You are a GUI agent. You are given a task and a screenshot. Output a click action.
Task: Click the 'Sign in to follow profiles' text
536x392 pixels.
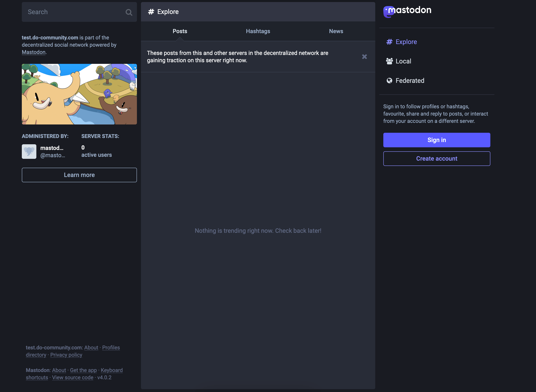pos(436,114)
